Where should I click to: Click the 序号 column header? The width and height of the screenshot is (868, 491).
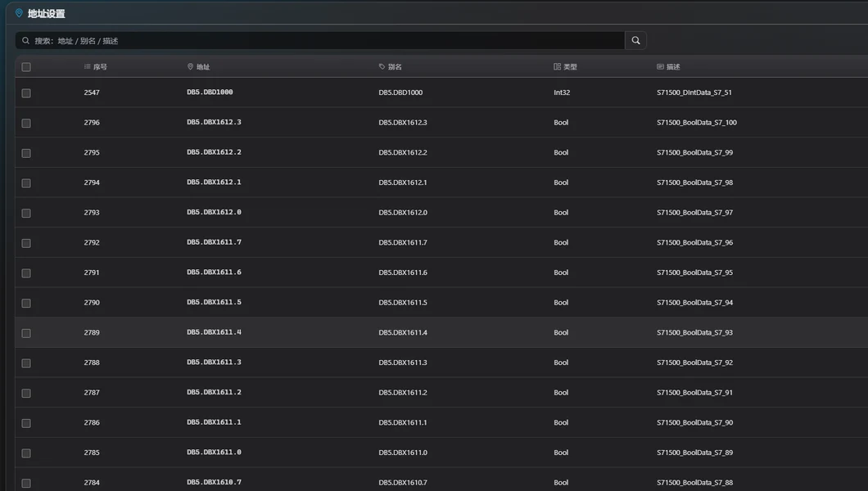pos(96,67)
